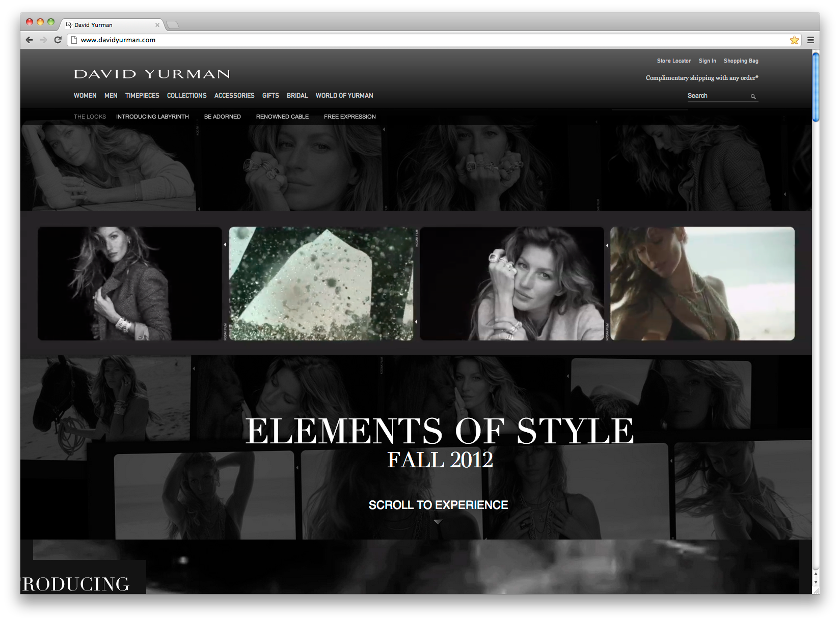Select the David Yurman tab
Image resolution: width=840 pixels, height=622 pixels.
point(112,25)
